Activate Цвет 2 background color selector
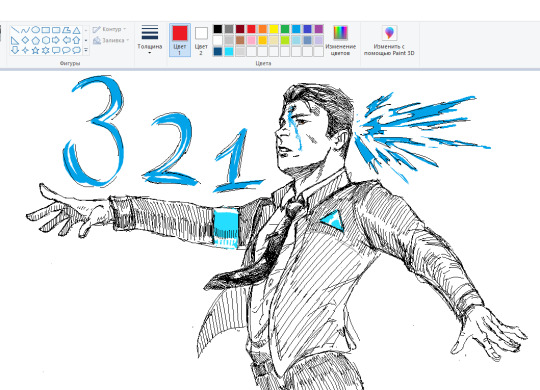Image resolution: width=540 pixels, height=390 pixels. pos(201,40)
